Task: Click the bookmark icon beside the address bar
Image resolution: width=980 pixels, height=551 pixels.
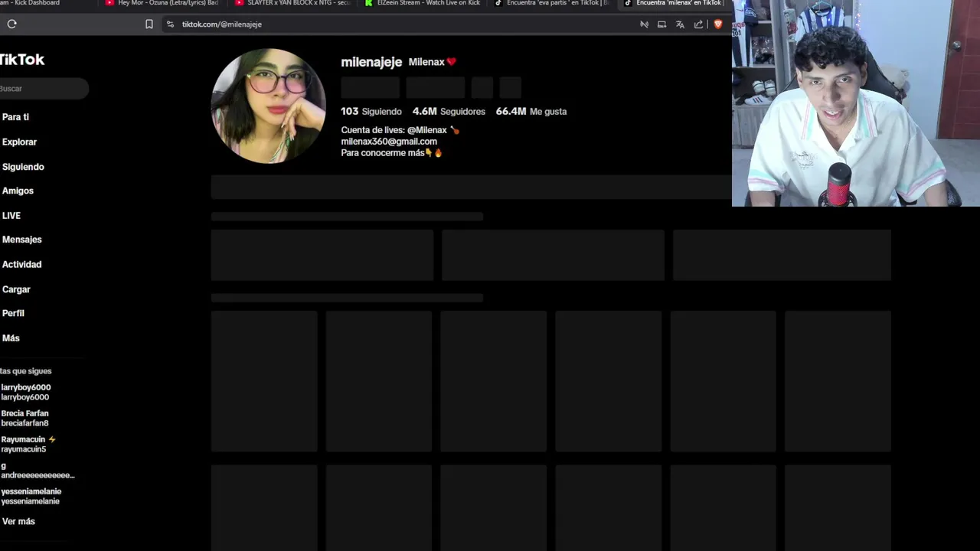Action: pyautogui.click(x=149, y=24)
